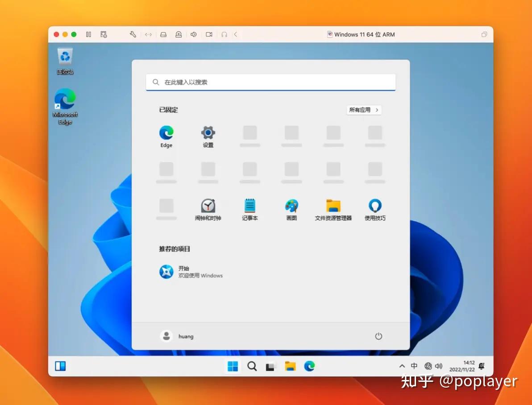Expand 所有应用 all apps list
Screen dimensions: 532x405
(364, 110)
